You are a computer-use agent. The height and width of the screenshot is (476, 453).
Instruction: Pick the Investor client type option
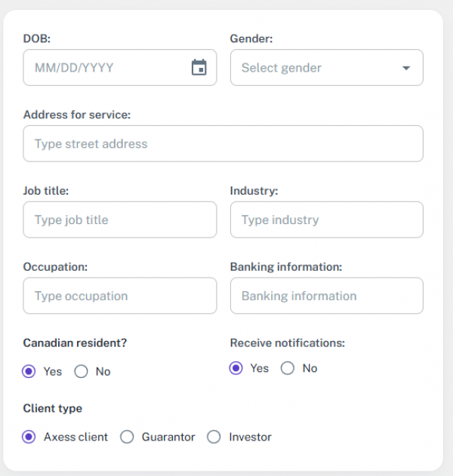point(214,438)
